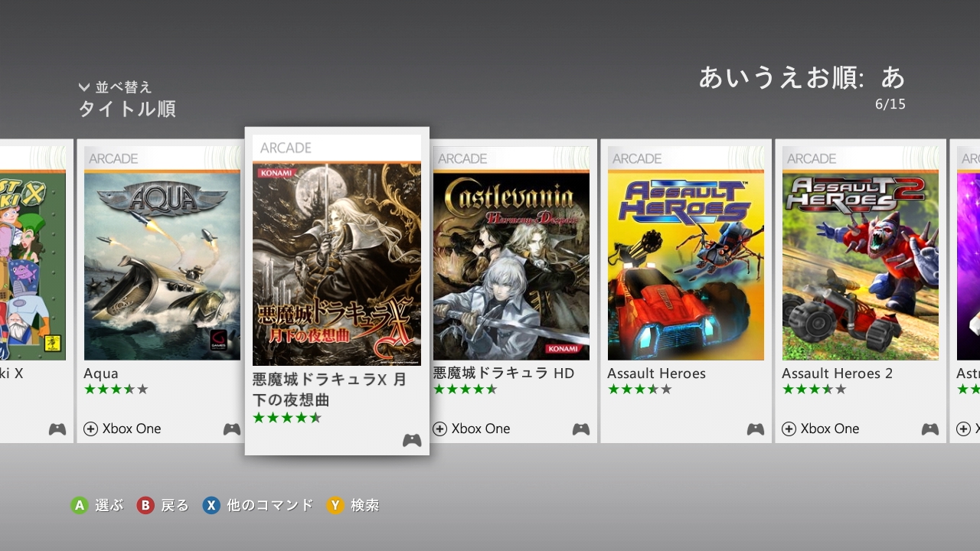Click the 悪魔城ドラキュラX 月下の夜想曲 title text
The image size is (980, 551).
point(330,390)
